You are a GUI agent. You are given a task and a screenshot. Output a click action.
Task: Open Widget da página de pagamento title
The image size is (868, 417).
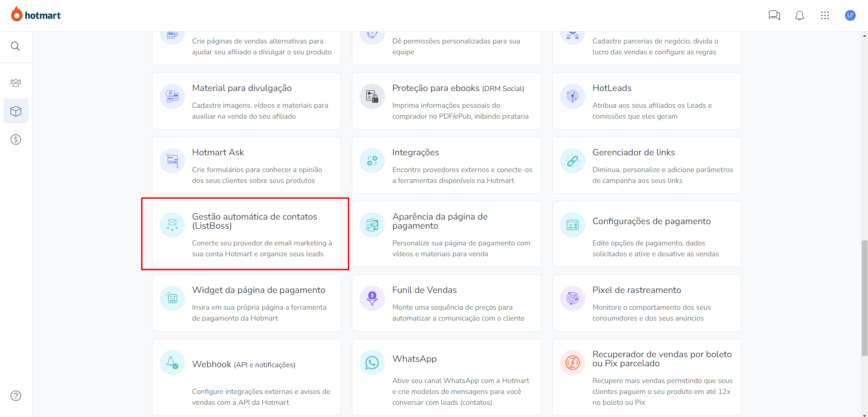click(x=259, y=290)
